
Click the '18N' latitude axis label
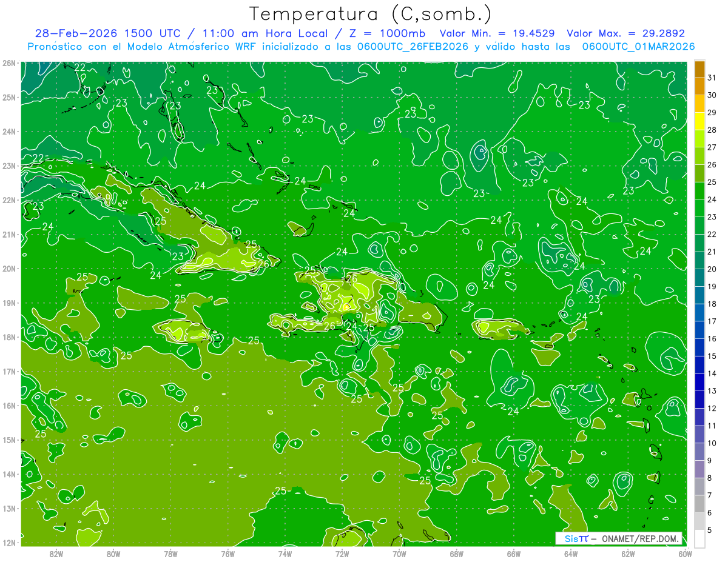click(x=8, y=337)
